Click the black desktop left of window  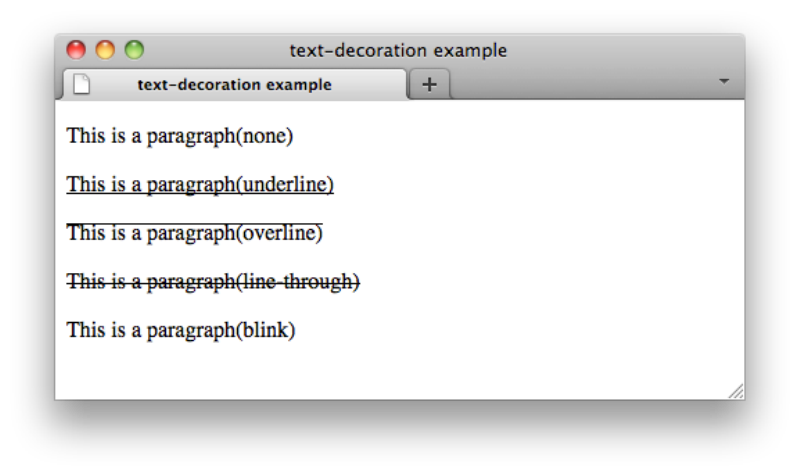coord(27,238)
